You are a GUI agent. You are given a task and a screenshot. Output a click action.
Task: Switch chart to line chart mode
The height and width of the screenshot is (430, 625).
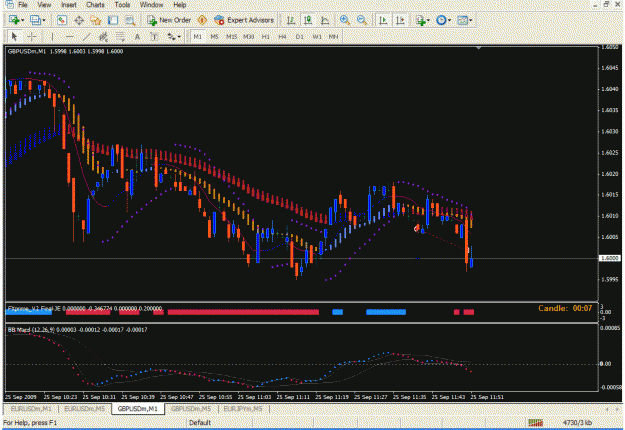point(325,20)
